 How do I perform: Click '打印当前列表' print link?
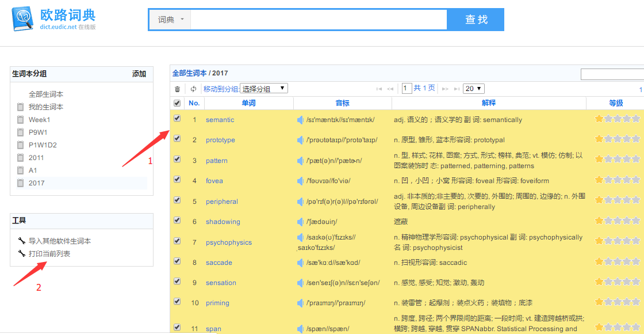point(49,253)
